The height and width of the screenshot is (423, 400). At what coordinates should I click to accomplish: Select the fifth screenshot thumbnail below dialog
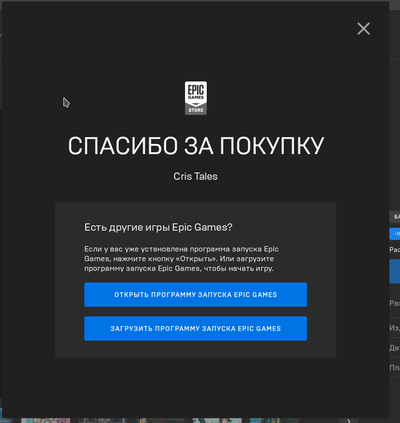tap(274, 421)
